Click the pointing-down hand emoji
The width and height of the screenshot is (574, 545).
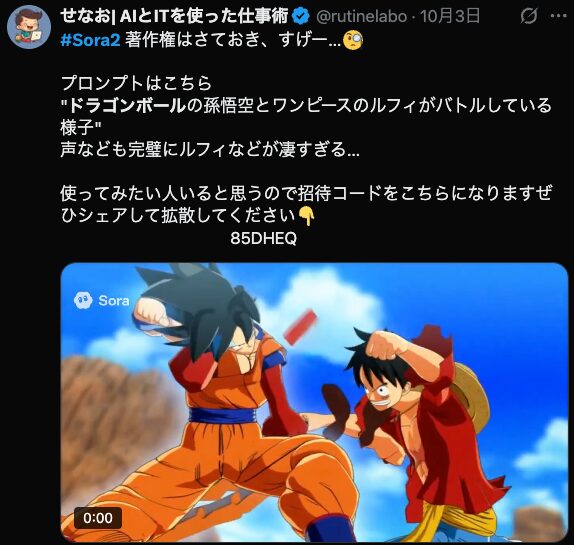point(306,216)
